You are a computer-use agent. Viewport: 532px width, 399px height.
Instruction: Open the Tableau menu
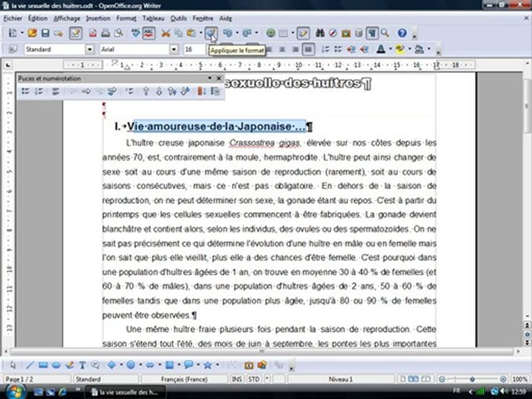[153, 18]
